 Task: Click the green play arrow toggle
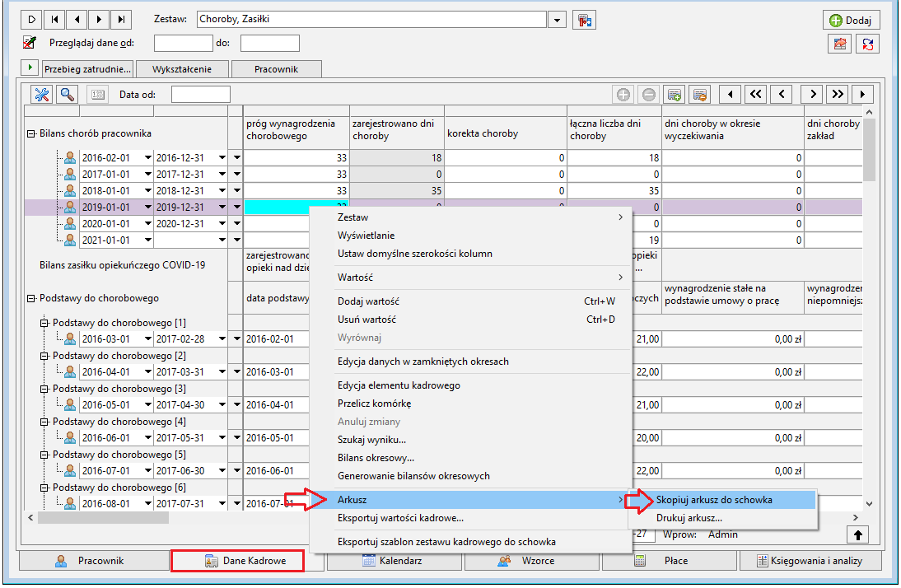pyautogui.click(x=30, y=68)
